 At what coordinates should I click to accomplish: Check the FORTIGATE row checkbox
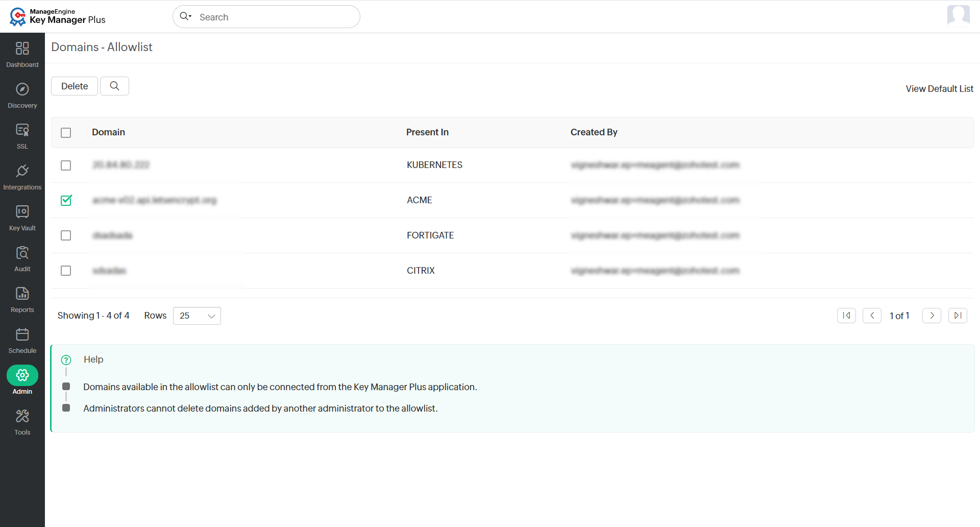pos(66,235)
